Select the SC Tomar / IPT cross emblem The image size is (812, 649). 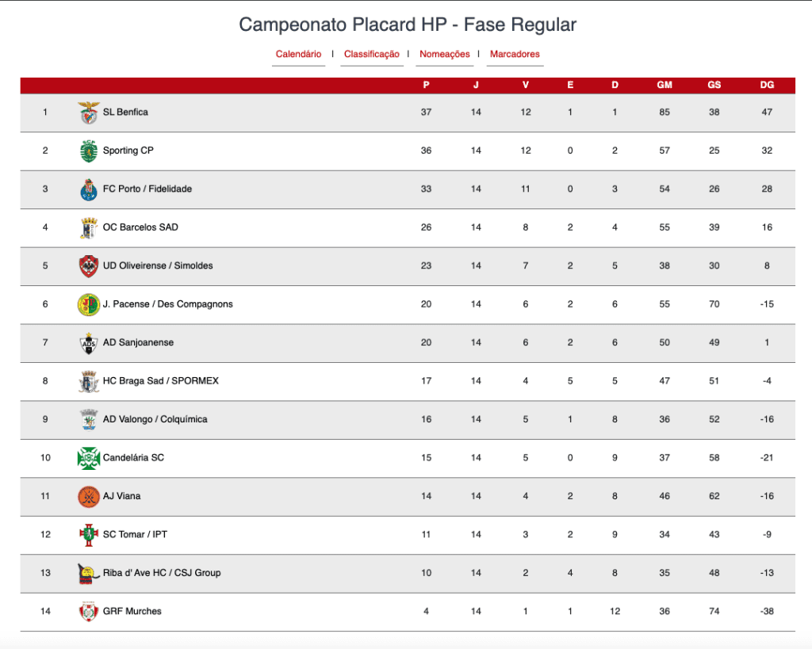tap(89, 535)
